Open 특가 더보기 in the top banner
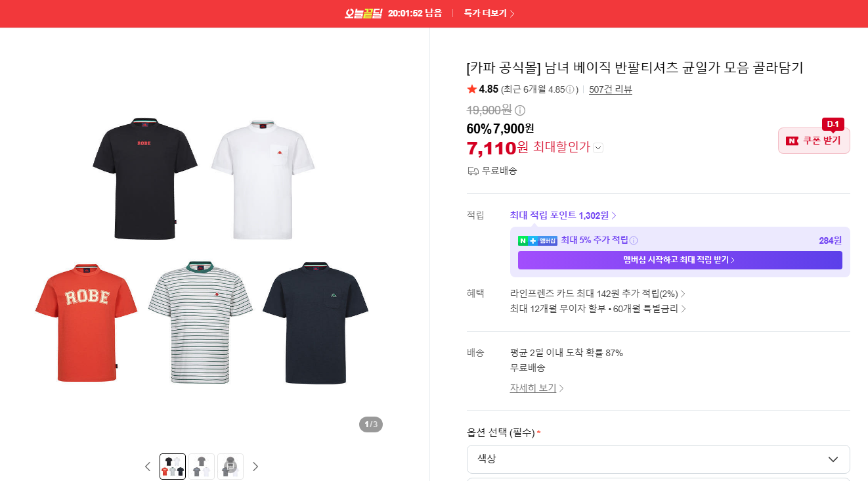Image resolution: width=868 pixels, height=481 pixels. (489, 13)
